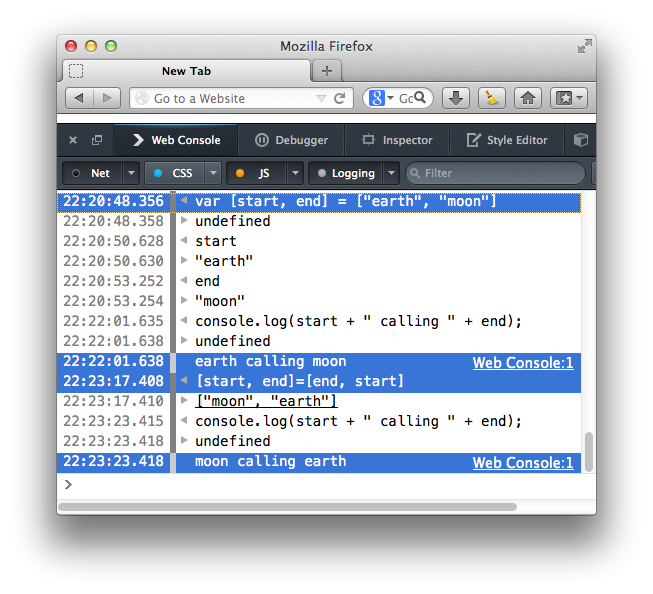The image size is (653, 594).
Task: Click the first console.log input at 22:22:01.635
Action: pos(358,321)
